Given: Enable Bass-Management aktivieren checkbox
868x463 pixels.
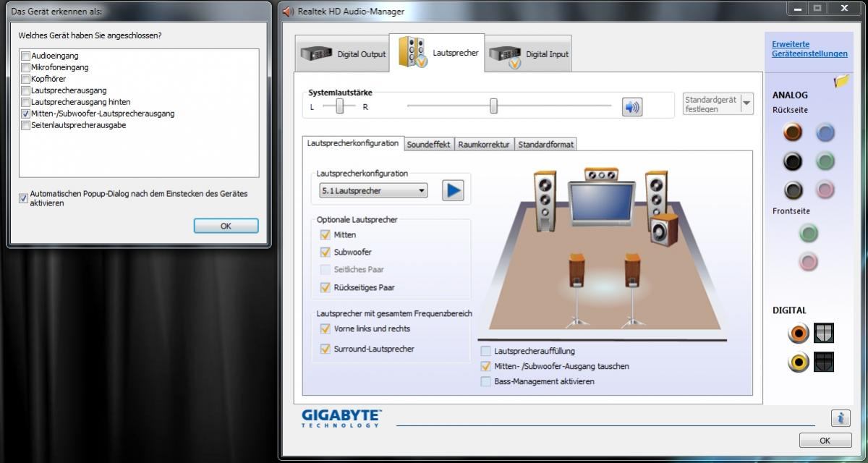Looking at the screenshot, I should pos(485,381).
